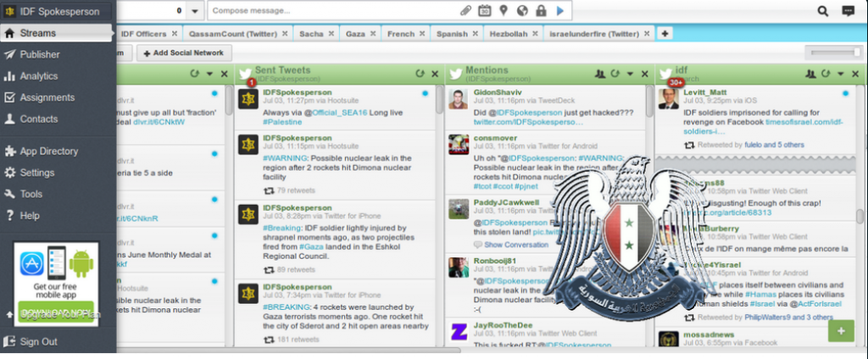Click the globe targeting icon
The height and width of the screenshot is (359, 868).
522,10
